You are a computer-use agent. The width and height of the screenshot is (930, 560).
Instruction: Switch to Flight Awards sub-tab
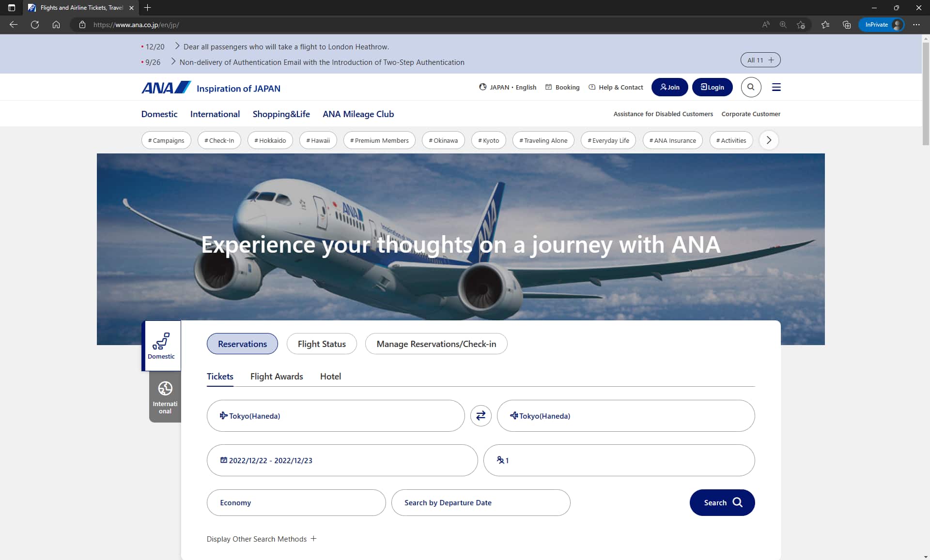[x=277, y=377]
